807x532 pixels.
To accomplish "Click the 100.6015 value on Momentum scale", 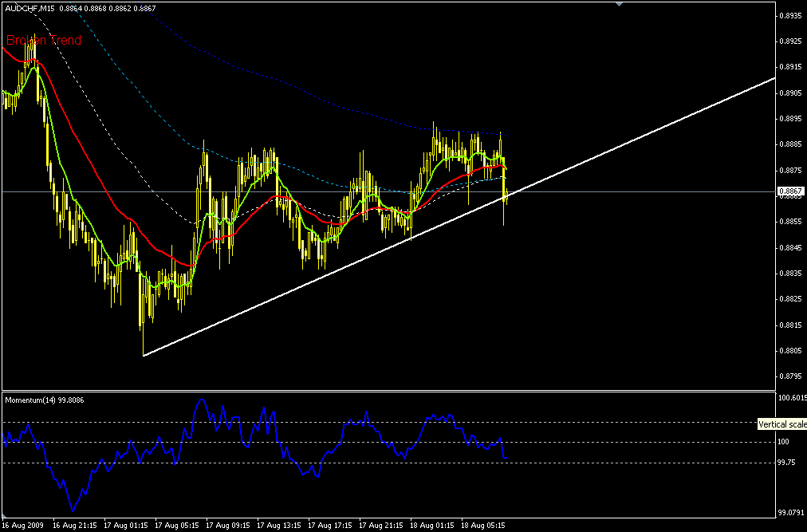I will (x=791, y=397).
